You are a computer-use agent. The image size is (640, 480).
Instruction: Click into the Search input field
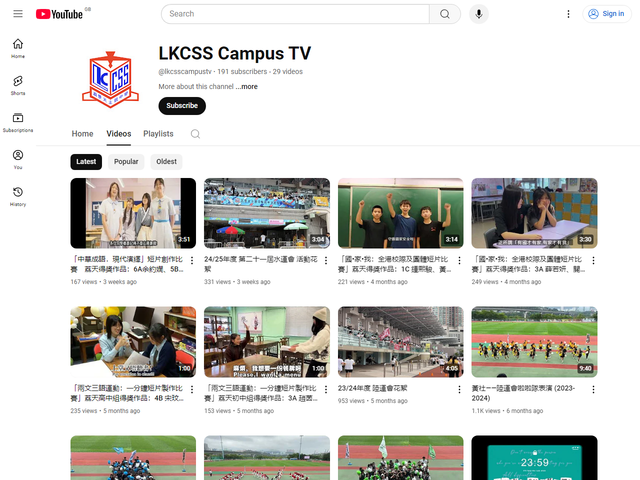(295, 14)
